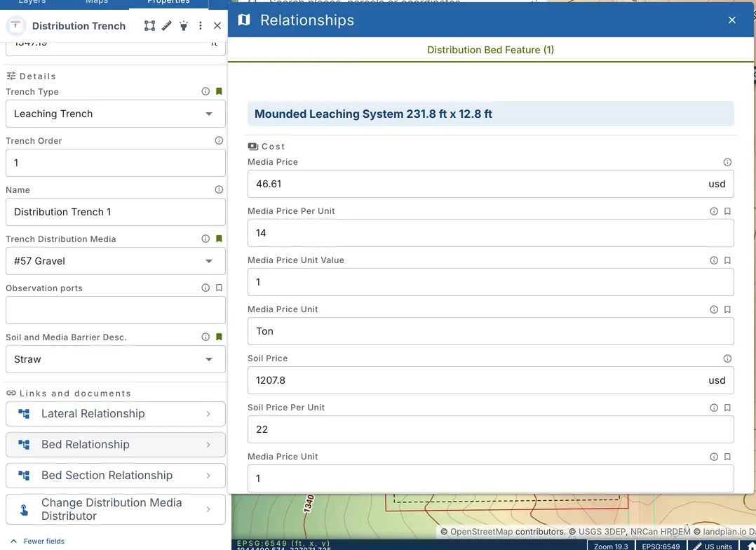Toggle the bookmark on Trench Distribution Media
756x550 pixels.
tap(219, 239)
